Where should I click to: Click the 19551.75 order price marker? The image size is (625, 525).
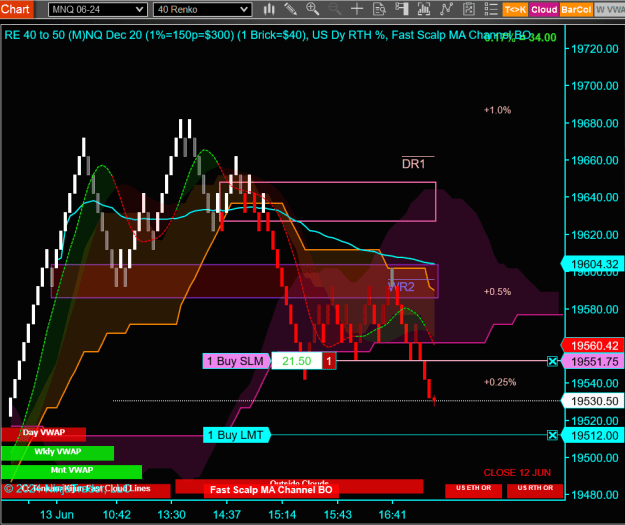[x=593, y=362]
